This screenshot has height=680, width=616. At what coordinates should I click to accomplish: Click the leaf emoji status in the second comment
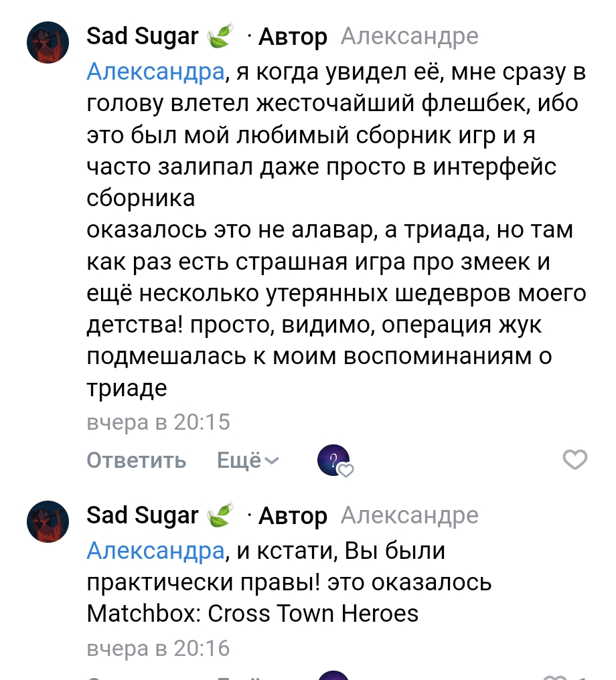(x=220, y=515)
